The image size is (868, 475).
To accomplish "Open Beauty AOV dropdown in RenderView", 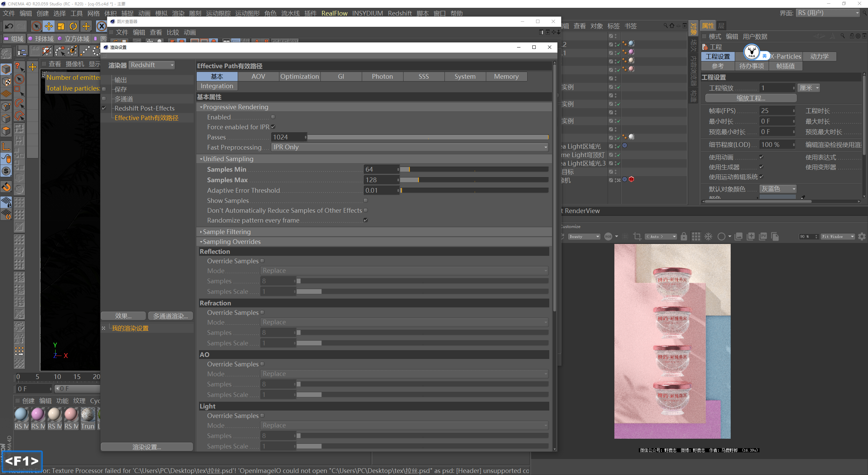I will click(584, 236).
